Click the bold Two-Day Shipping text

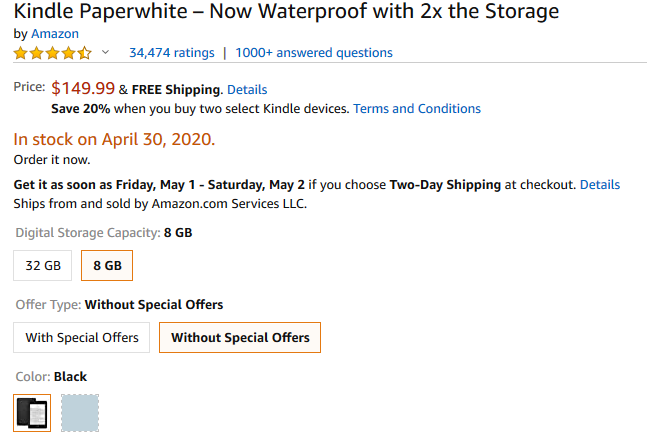(447, 185)
